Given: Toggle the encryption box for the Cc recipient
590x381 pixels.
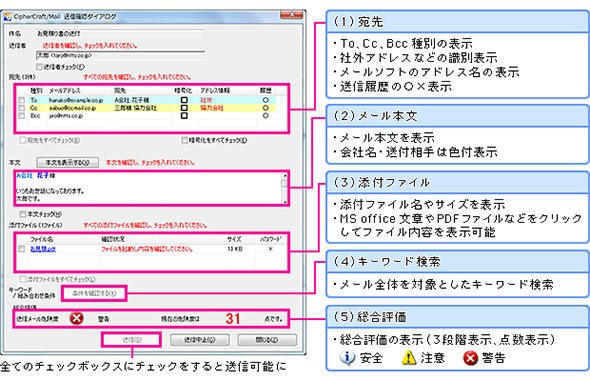Looking at the screenshot, I should click(x=184, y=108).
